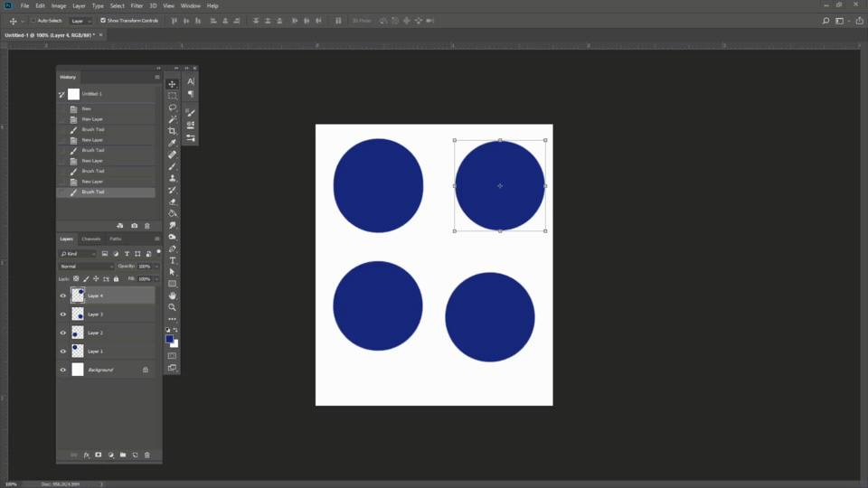Toggle lock transparent pixels
Image resolution: width=868 pixels, height=488 pixels.
click(x=76, y=279)
